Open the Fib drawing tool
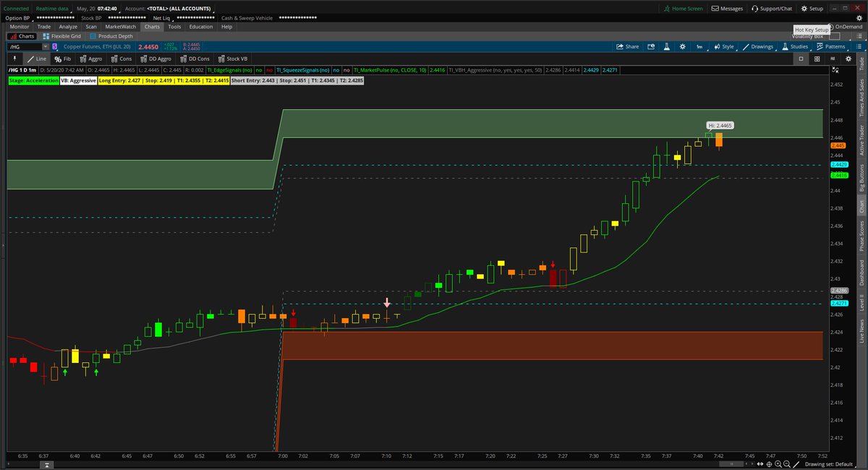868x470 pixels. 64,59
